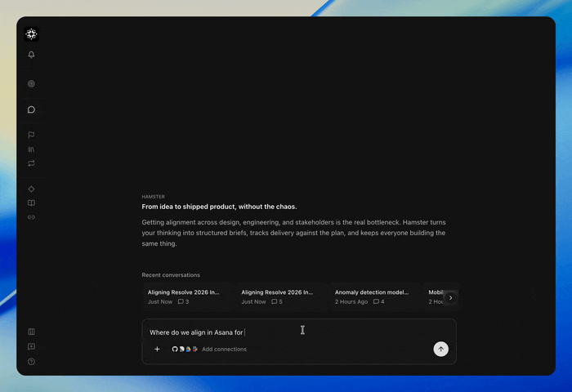Select the flag icon in sidebar
572x392 pixels.
pyautogui.click(x=31, y=135)
